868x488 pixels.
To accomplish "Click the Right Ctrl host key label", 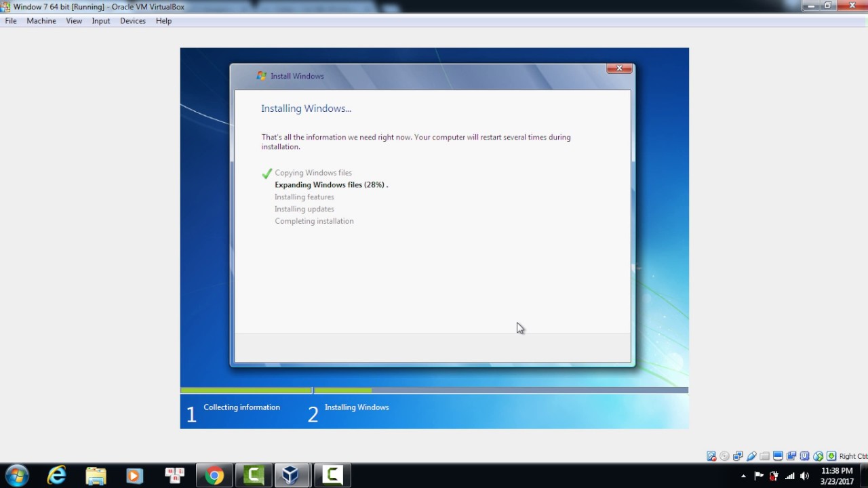I will (853, 456).
